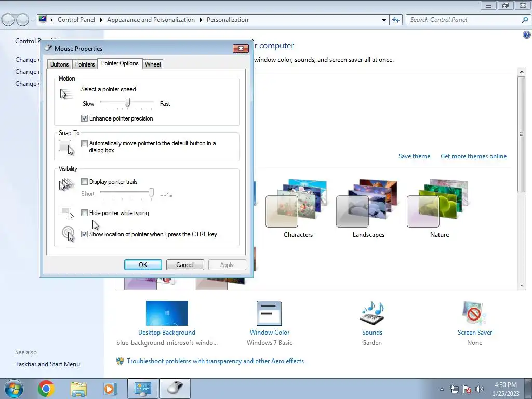The image size is (532, 399).
Task: Enable Hide pointer while typing
Action: pyautogui.click(x=85, y=212)
